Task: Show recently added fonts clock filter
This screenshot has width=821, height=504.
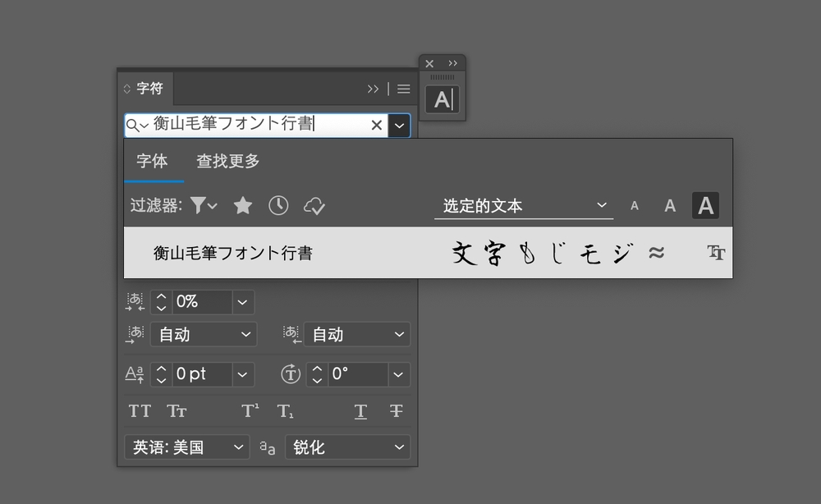Action: tap(278, 205)
